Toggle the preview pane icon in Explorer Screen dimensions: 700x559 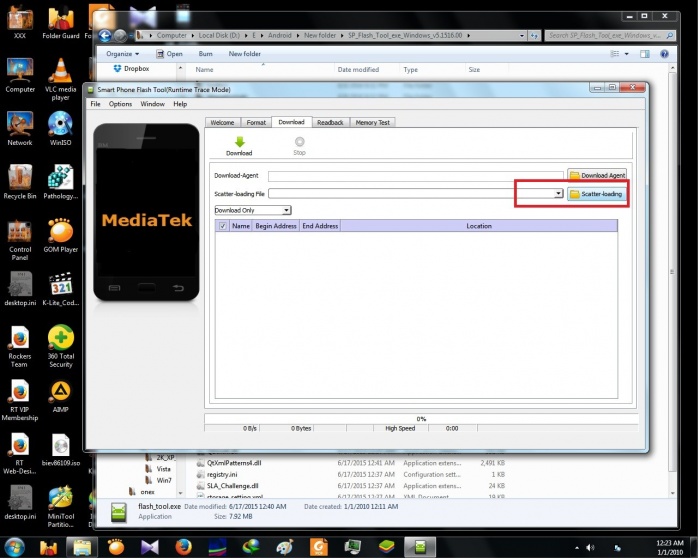[645, 54]
